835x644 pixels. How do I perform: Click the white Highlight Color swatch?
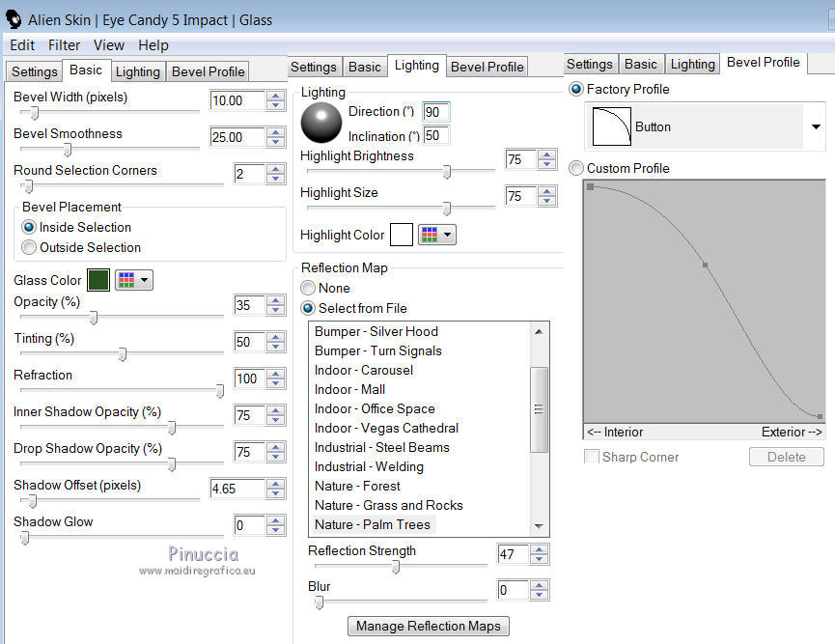(x=402, y=235)
